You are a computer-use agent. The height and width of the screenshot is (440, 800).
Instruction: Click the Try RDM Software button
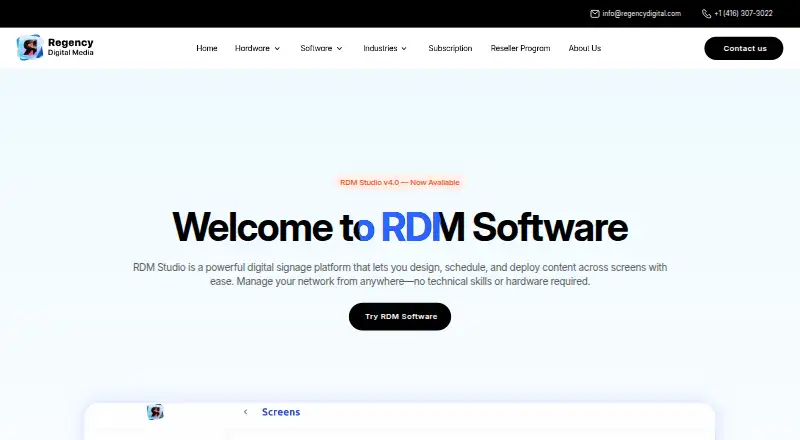400,316
